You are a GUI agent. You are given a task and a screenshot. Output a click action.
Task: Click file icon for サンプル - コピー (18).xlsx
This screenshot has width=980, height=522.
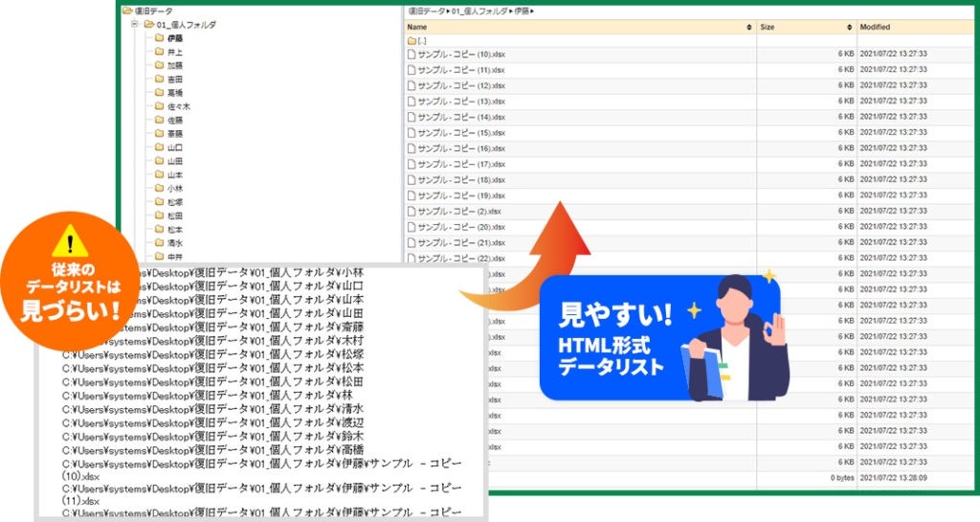point(412,180)
